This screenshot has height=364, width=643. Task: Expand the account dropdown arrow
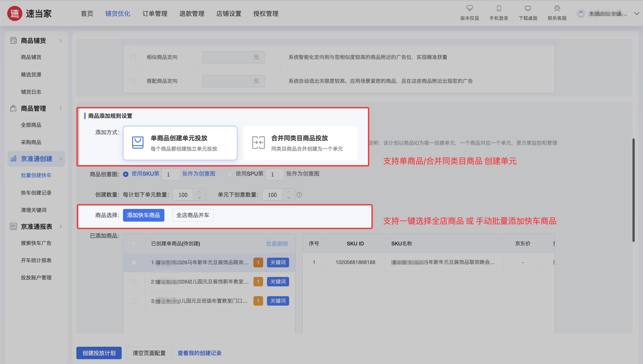pyautogui.click(x=636, y=14)
